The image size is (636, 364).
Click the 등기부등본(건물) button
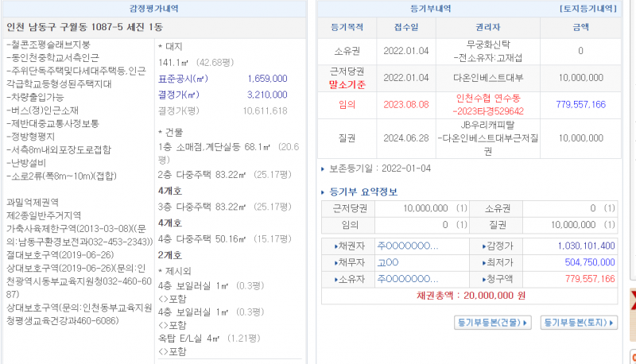[x=487, y=323]
